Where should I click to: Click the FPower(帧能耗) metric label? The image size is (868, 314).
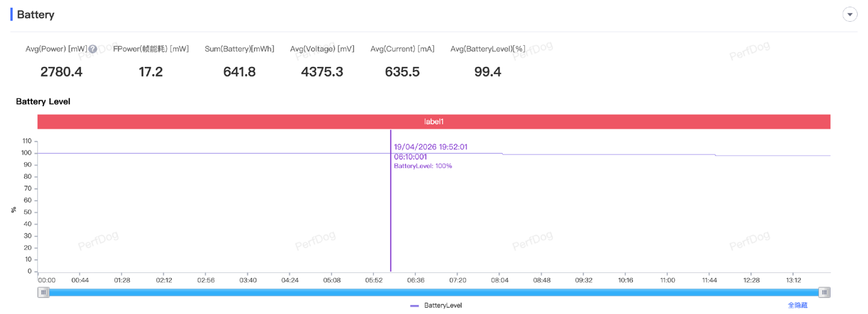pos(151,49)
